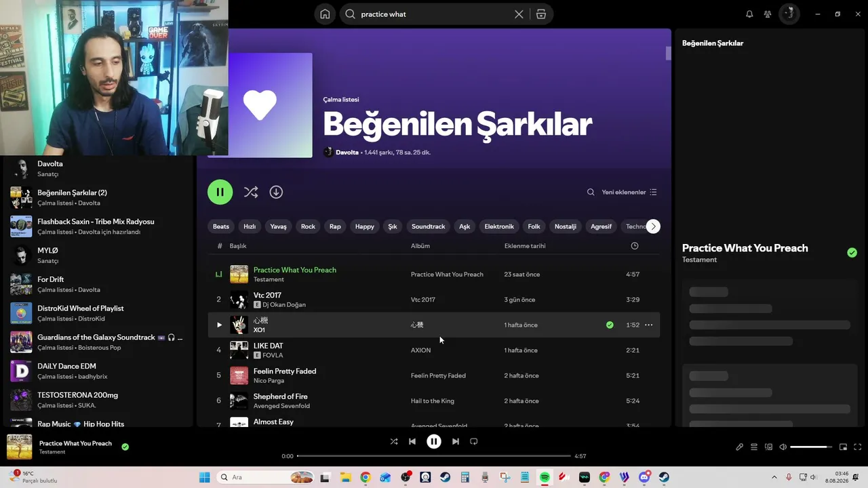The height and width of the screenshot is (488, 868).
Task: Show hidden system tray icons chevron
Action: point(774,477)
